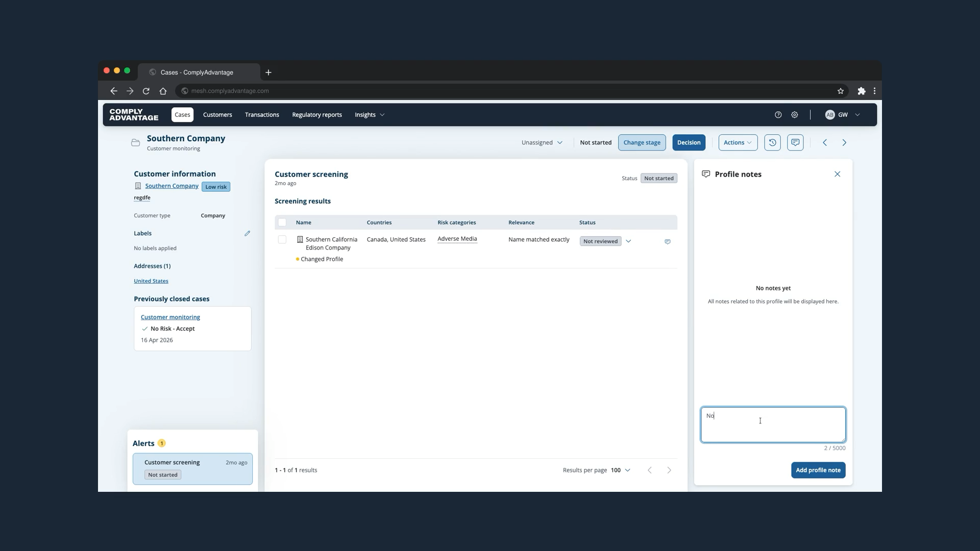Click the ComplyAdvantage logo
Viewport: 980px width, 551px height.
(x=134, y=115)
